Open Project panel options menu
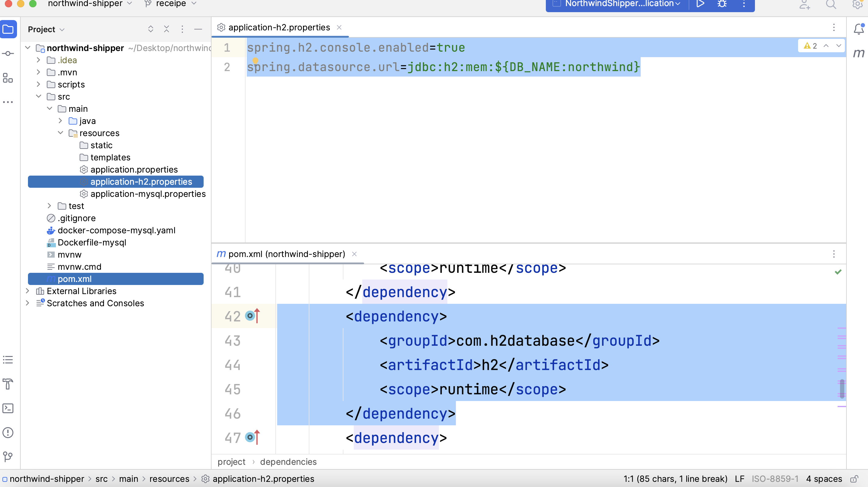Image resolution: width=868 pixels, height=487 pixels. [182, 29]
